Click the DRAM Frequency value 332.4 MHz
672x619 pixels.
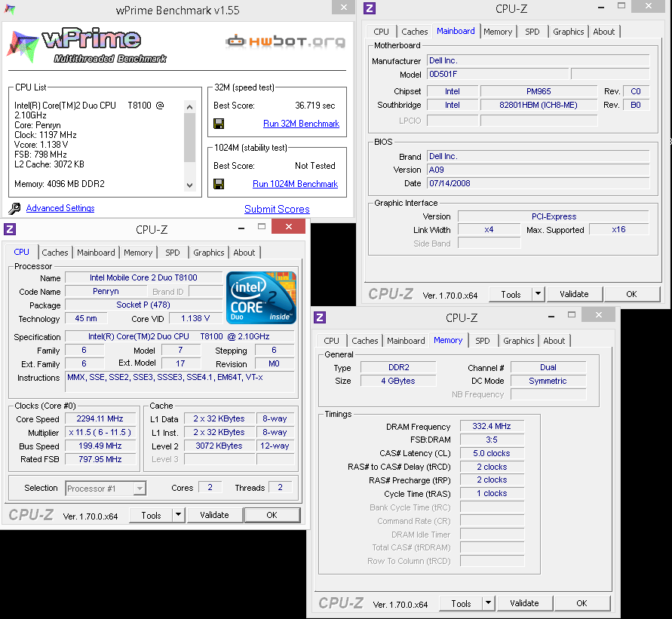[x=492, y=426]
